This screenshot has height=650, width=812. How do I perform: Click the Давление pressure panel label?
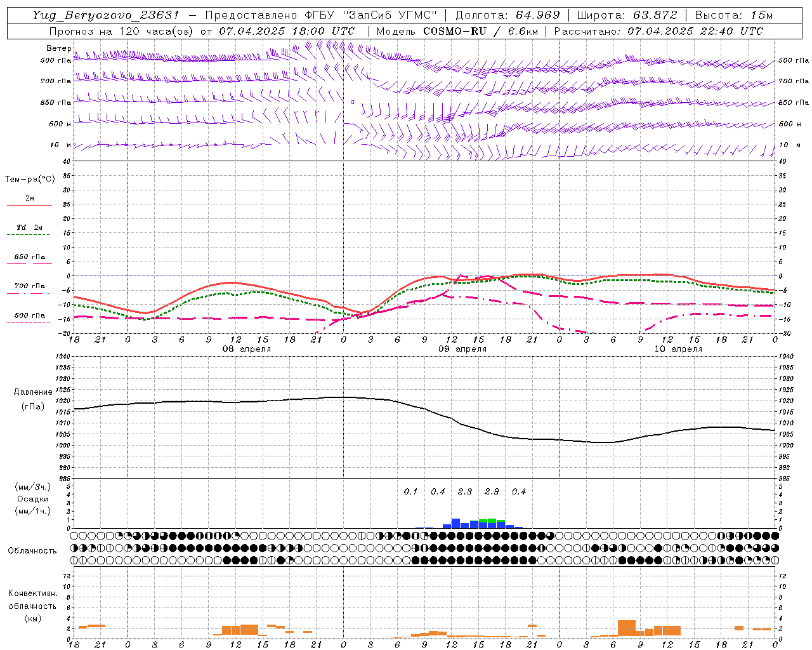(x=33, y=392)
